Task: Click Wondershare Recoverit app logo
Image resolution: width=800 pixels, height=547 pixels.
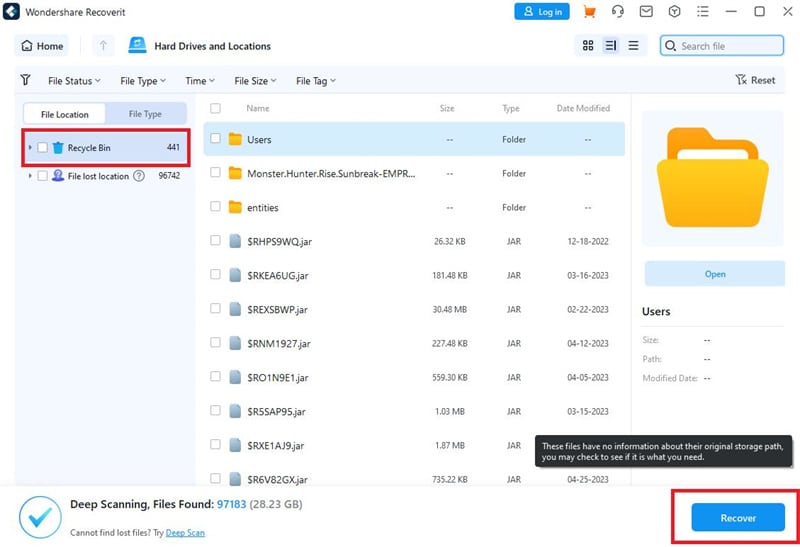Action: pos(11,12)
